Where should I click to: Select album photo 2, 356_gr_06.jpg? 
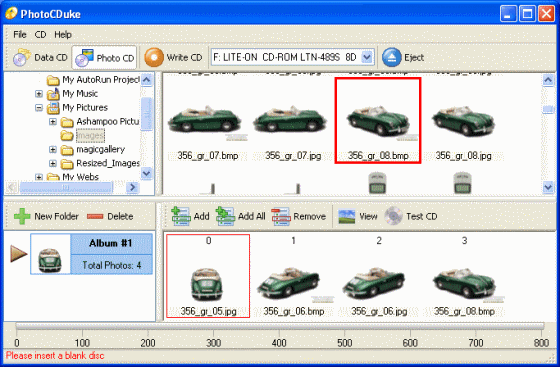379,276
